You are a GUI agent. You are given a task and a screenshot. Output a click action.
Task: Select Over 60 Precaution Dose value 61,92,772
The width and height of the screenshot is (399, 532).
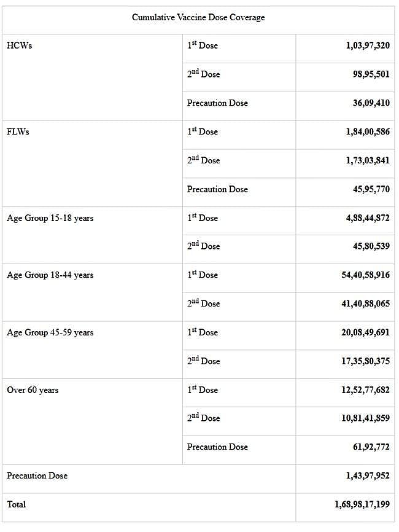[371, 447]
